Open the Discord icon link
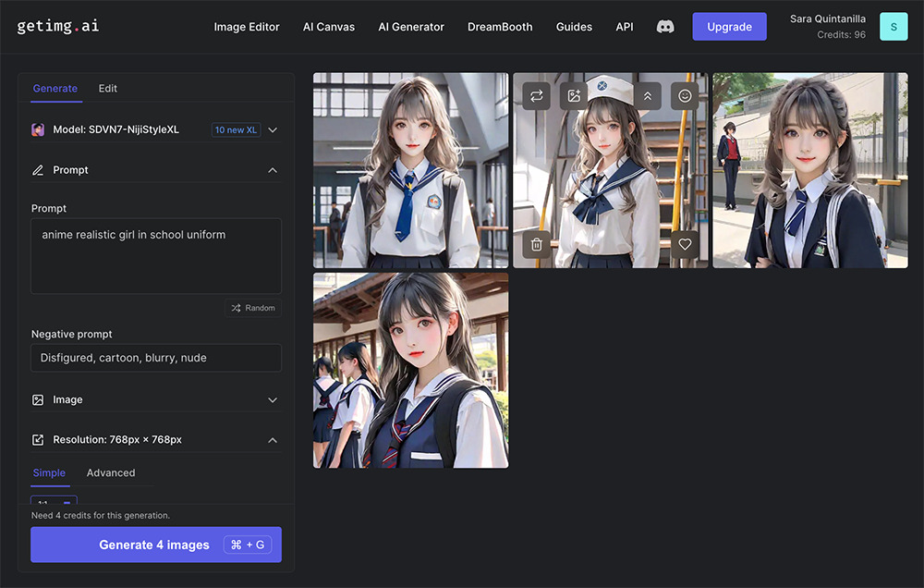 click(x=665, y=27)
